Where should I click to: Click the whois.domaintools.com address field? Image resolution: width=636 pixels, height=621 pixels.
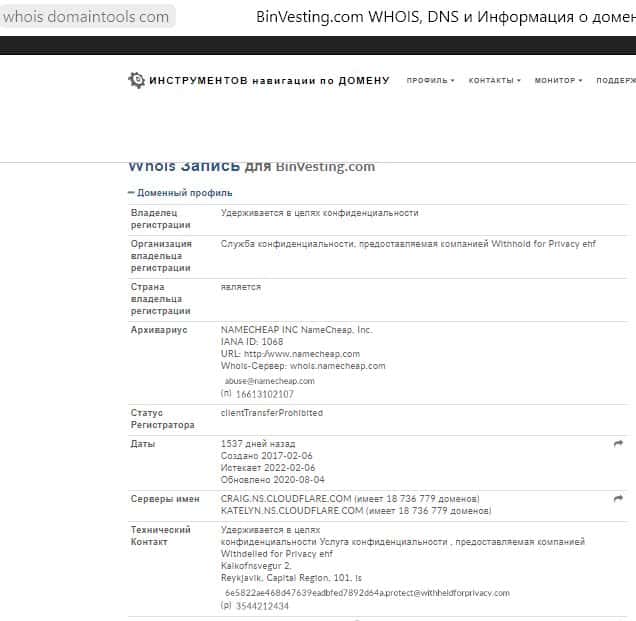(87, 17)
